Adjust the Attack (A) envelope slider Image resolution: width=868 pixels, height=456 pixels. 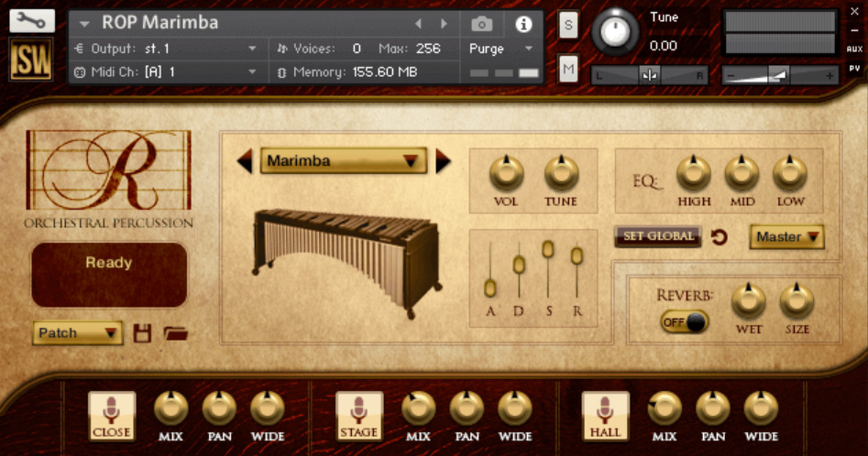489,288
